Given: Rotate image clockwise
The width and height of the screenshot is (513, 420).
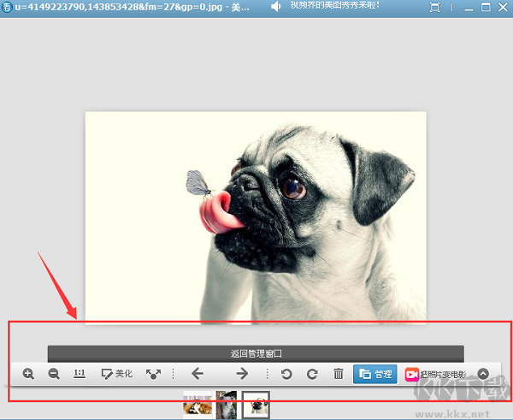Looking at the screenshot, I should (312, 374).
